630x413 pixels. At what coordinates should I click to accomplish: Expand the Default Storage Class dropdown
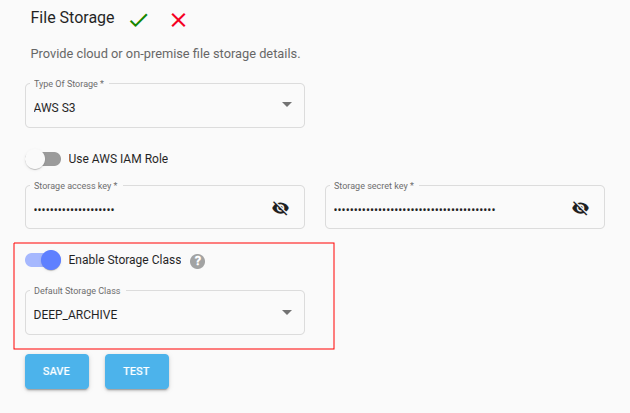[164, 313]
